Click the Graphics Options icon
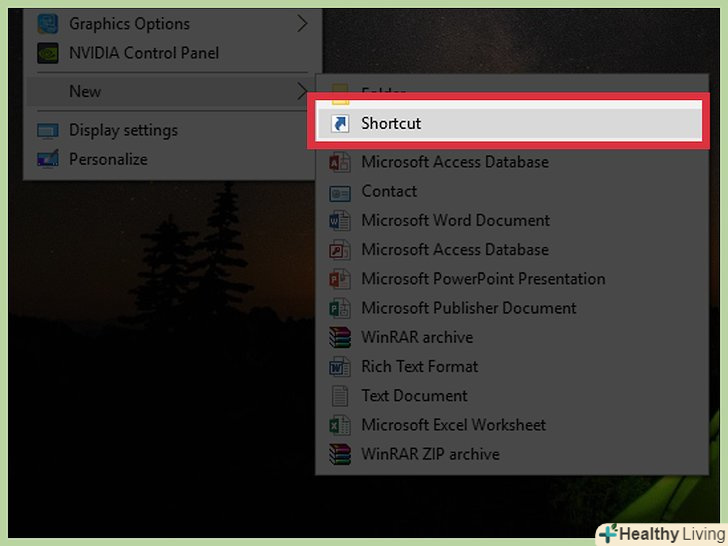Viewport: 728px width, 546px height. [x=48, y=24]
